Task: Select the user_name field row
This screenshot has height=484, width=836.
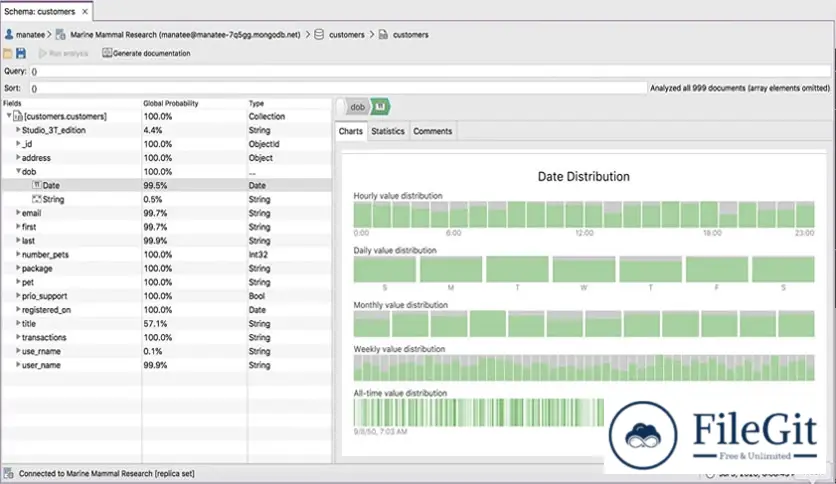Action: pos(166,365)
